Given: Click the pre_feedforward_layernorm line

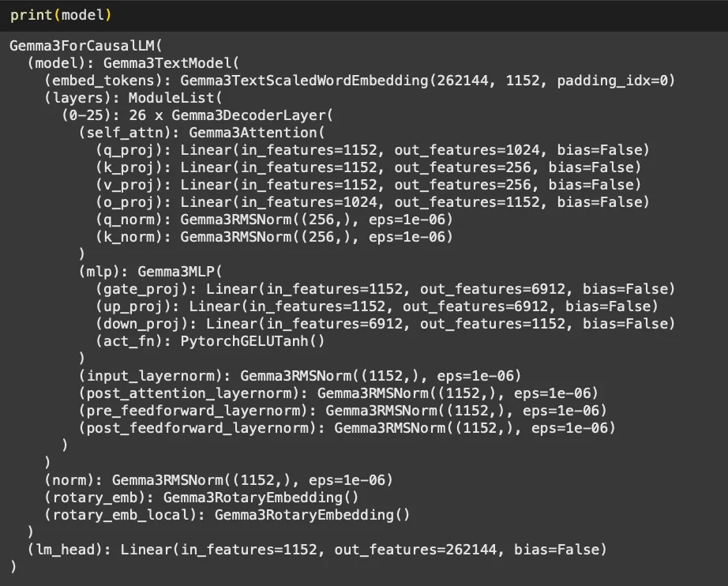Looking at the screenshot, I should pyautogui.click(x=343, y=410).
